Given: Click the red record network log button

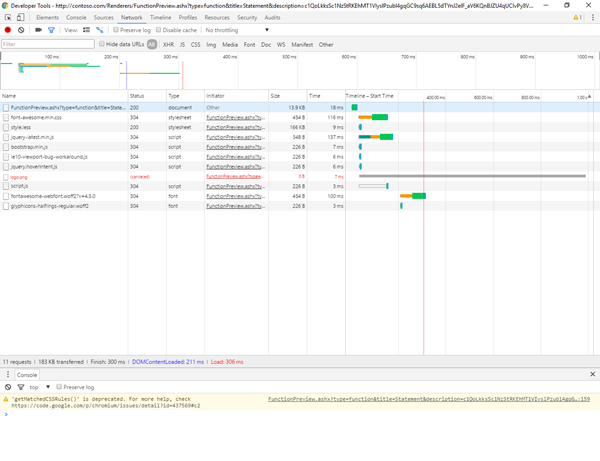Looking at the screenshot, I should pyautogui.click(x=8, y=30).
